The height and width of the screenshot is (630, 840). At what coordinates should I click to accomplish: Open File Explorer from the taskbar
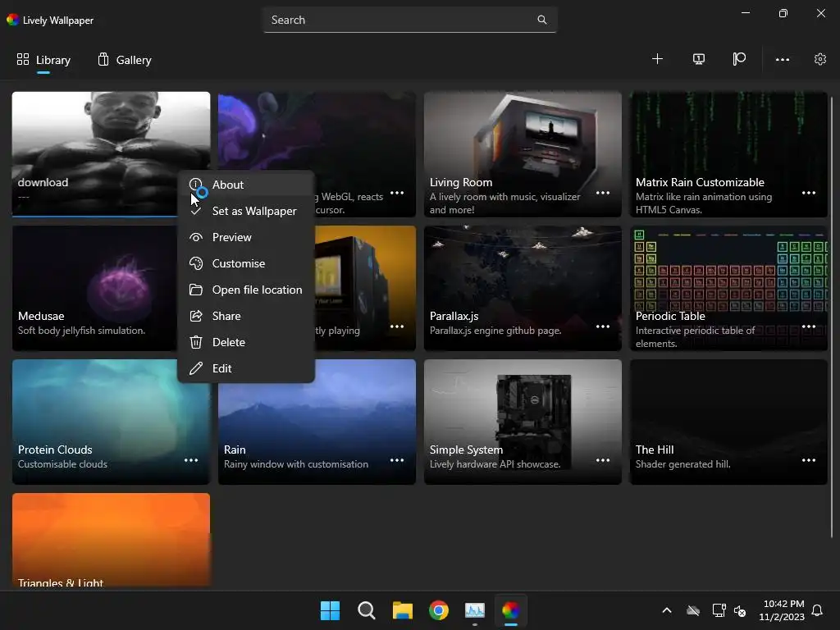(402, 610)
